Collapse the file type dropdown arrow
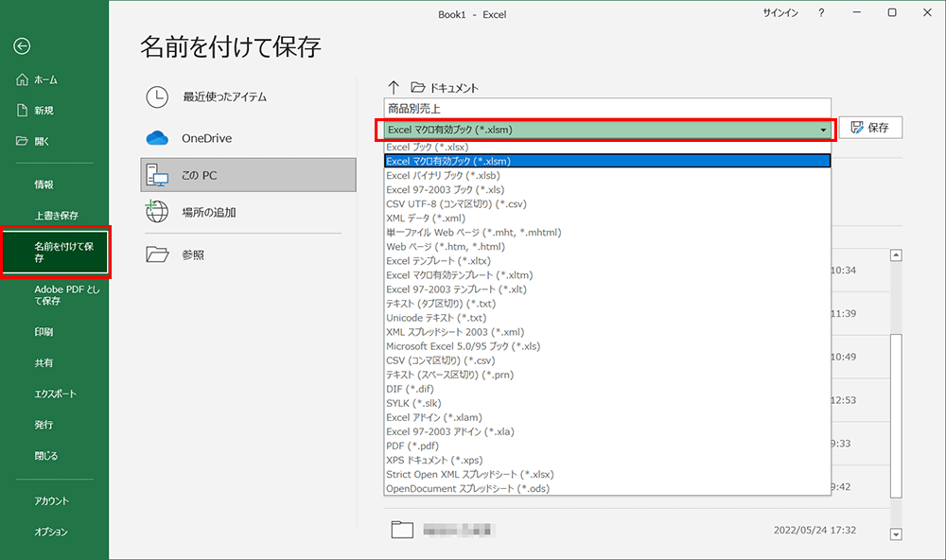This screenshot has height=560, width=946. (x=823, y=129)
